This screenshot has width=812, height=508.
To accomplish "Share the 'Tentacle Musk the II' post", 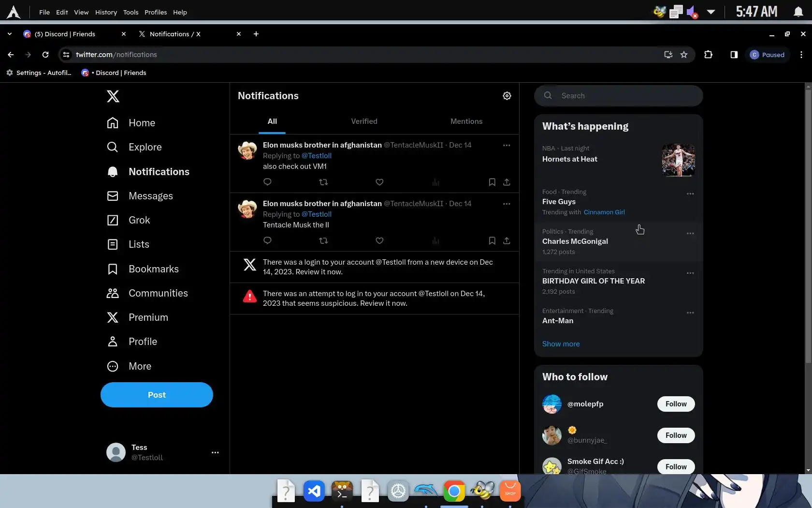I will pos(507,240).
